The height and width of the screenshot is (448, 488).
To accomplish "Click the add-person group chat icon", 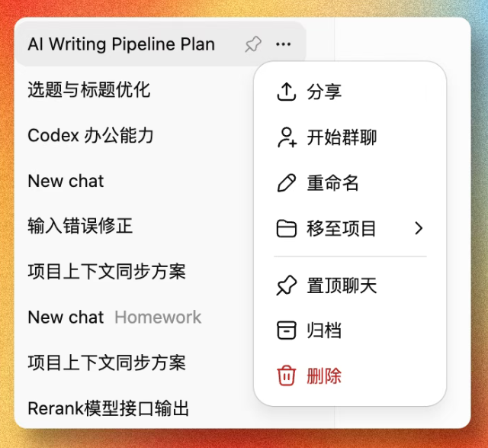I will click(x=287, y=137).
